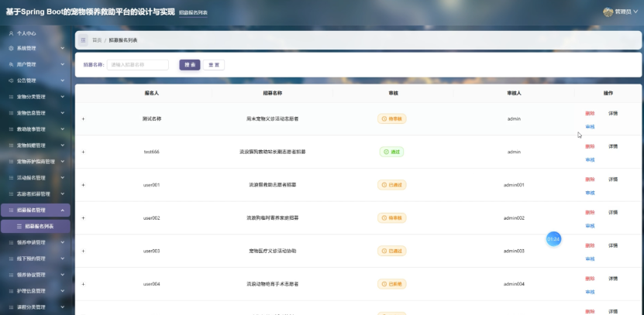Click the 重置 button
644x315 pixels.
[214, 65]
